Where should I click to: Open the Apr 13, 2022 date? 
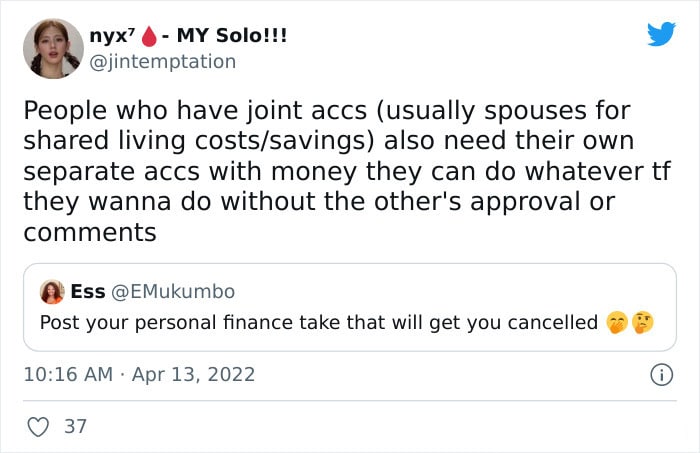click(x=193, y=374)
